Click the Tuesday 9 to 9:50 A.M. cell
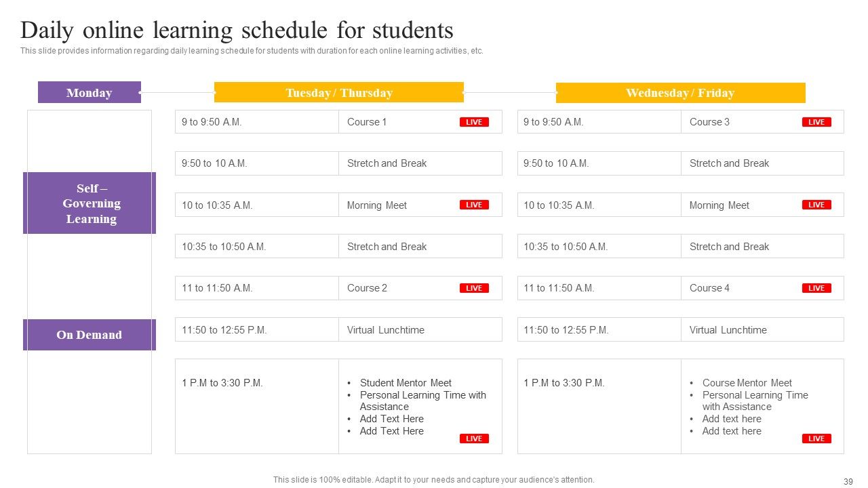Image resolution: width=868 pixels, height=488 pixels. tap(257, 122)
